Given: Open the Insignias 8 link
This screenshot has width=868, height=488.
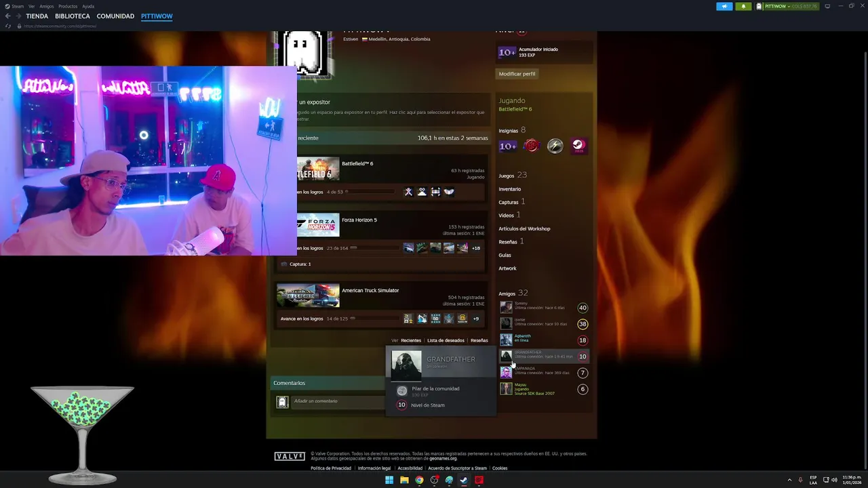Looking at the screenshot, I should (512, 130).
